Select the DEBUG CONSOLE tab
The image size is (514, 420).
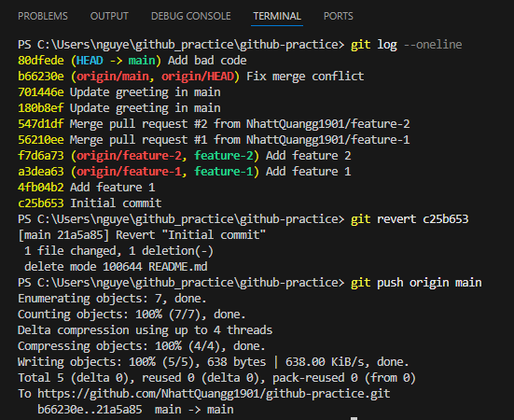pos(191,16)
